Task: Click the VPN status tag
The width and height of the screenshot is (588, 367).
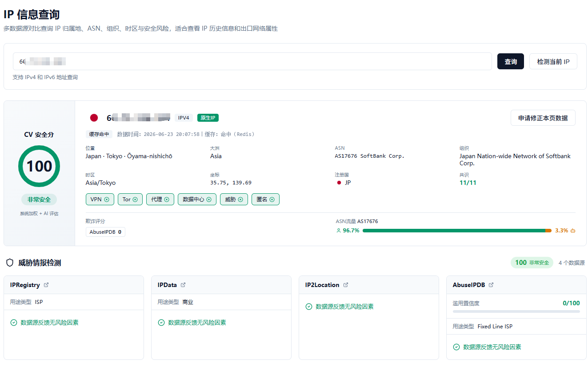Action: click(x=100, y=199)
